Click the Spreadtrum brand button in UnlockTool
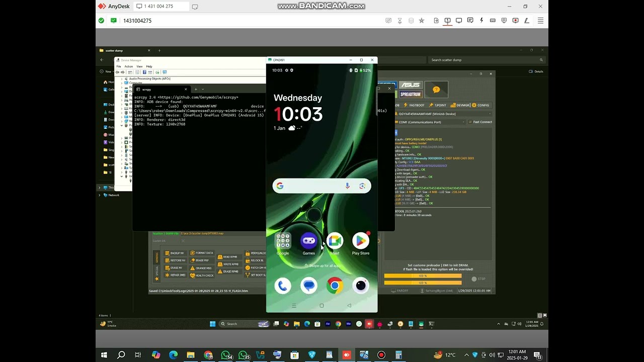 tap(411, 94)
